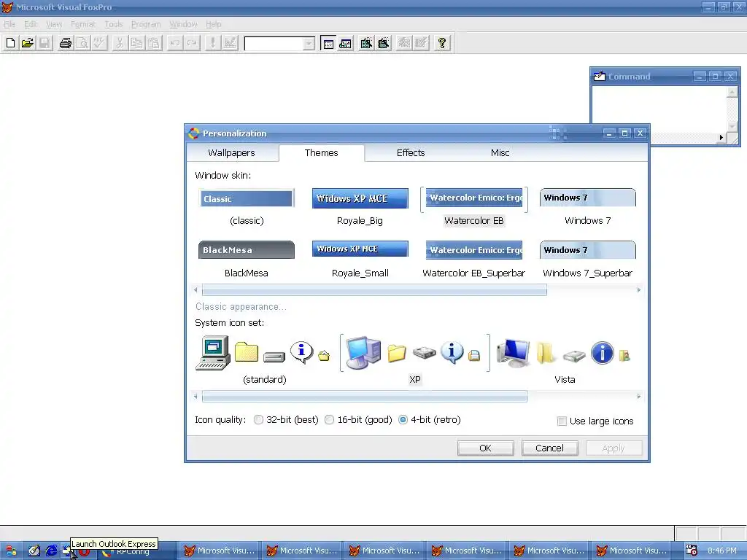Image resolution: width=747 pixels, height=560 pixels.
Task: Click the AutoReport Wizard toolbar icon
Action: pos(421,43)
